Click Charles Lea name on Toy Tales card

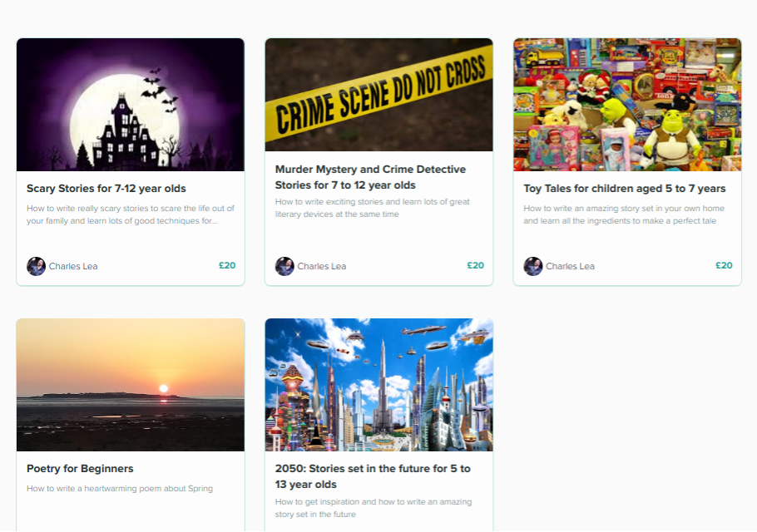click(570, 266)
